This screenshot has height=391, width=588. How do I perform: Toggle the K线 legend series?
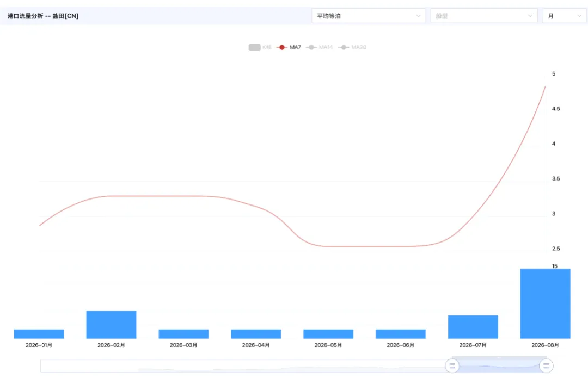tap(260, 47)
